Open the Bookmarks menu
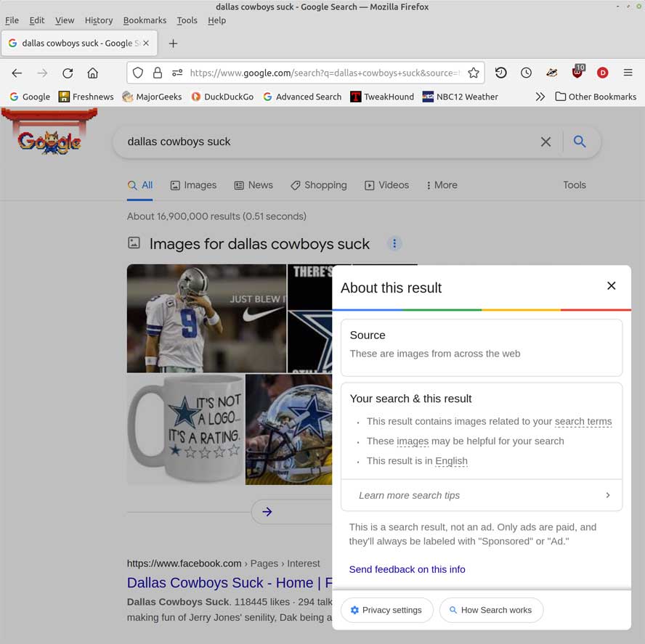 pyautogui.click(x=145, y=20)
